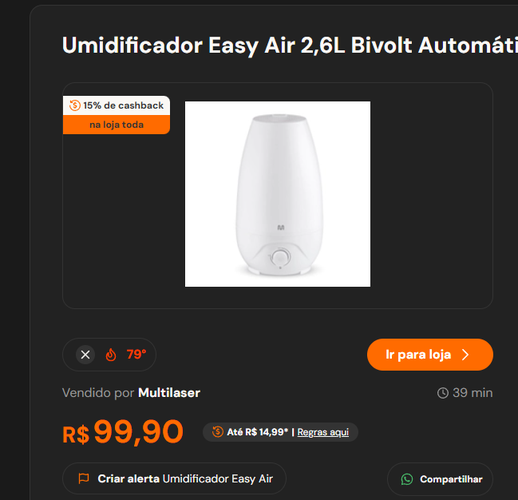
Task: Create alert for Umidificador Easy Air
Action: [x=174, y=479]
